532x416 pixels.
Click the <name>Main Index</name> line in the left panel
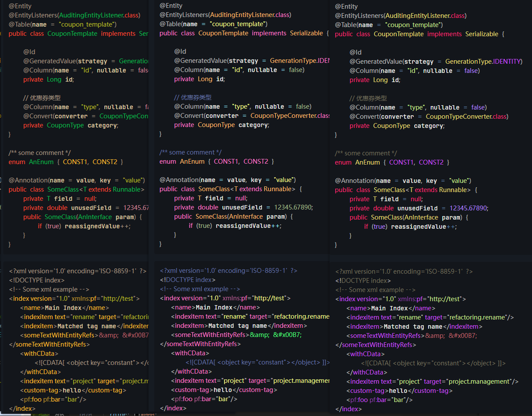tap(65, 308)
